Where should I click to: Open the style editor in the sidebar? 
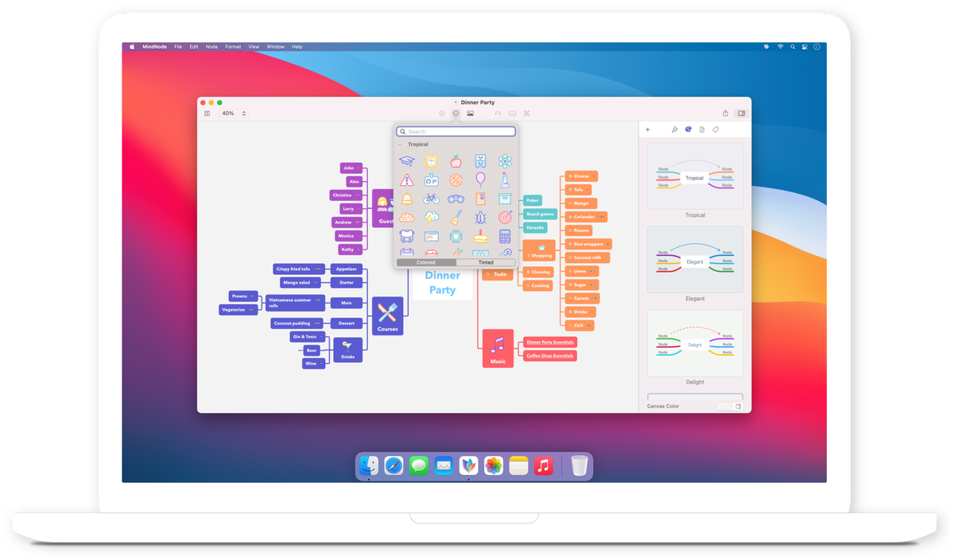point(675,129)
